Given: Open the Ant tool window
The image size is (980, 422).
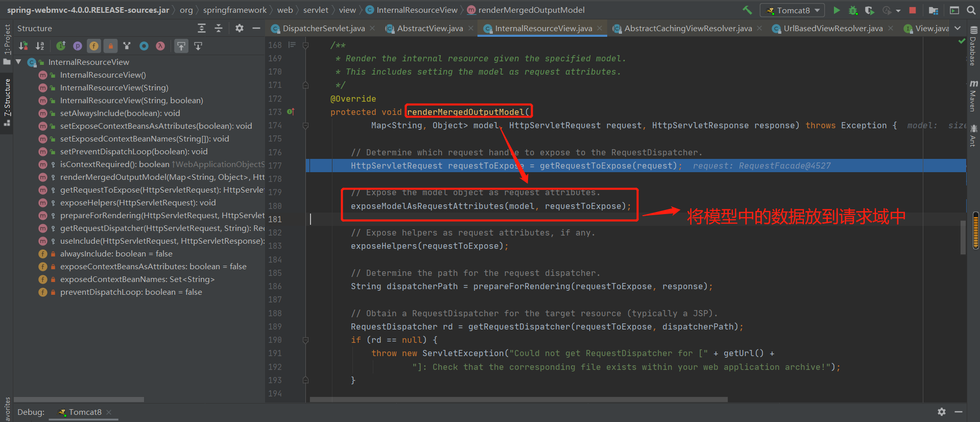Looking at the screenshot, I should (x=973, y=136).
